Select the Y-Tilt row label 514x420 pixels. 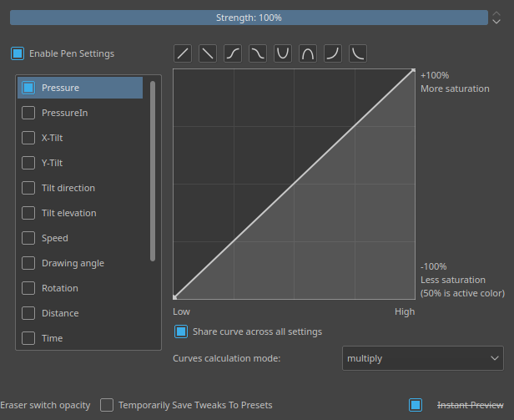[52, 163]
